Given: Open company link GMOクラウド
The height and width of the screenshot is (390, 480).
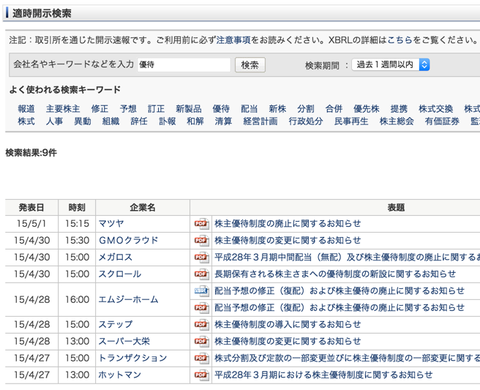Looking at the screenshot, I should point(128,240).
